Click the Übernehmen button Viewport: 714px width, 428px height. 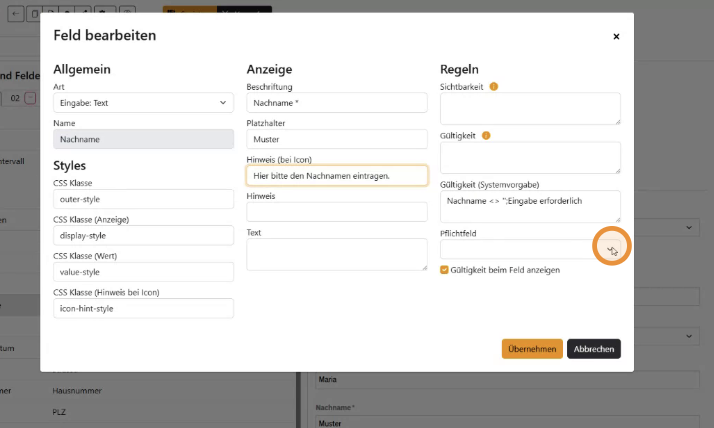coord(532,349)
